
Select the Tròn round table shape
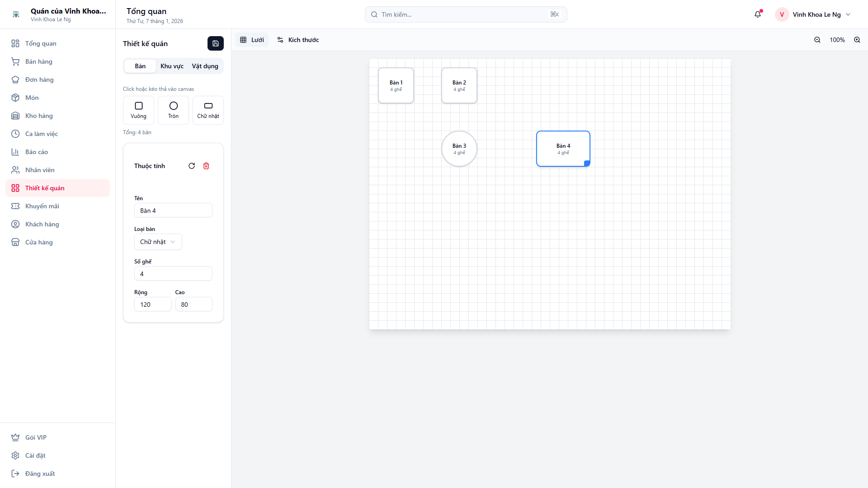click(x=173, y=110)
